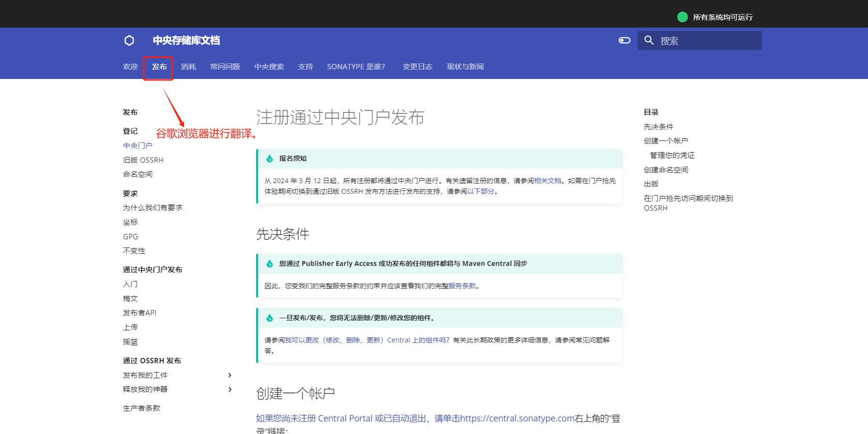Switch to the 欢迎 tab
The width and height of the screenshot is (868, 434).
coord(130,67)
